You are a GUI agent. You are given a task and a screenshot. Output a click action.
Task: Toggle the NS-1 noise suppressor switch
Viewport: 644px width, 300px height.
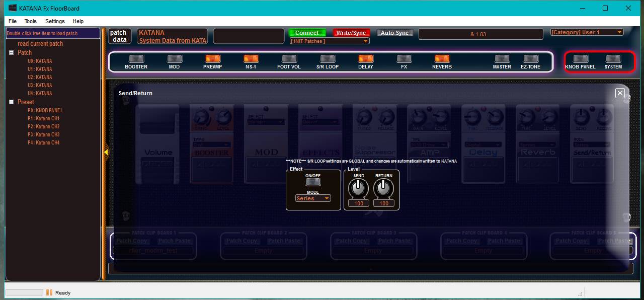tap(251, 59)
